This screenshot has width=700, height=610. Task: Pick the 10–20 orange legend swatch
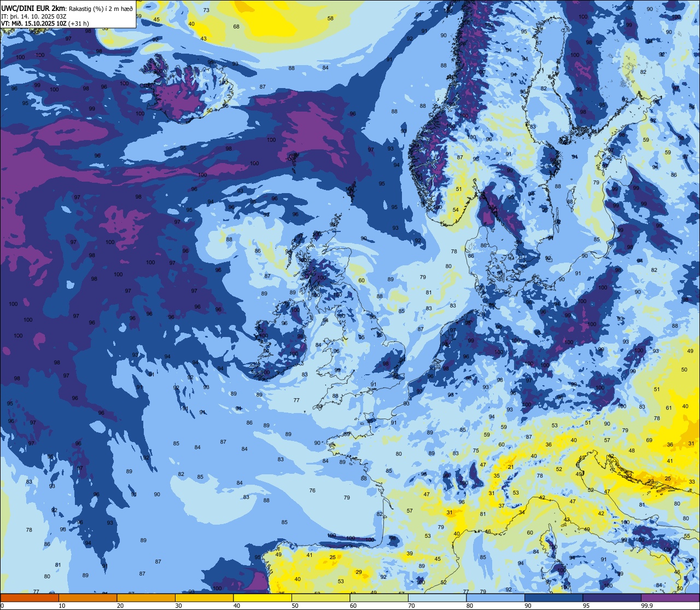pos(87,597)
